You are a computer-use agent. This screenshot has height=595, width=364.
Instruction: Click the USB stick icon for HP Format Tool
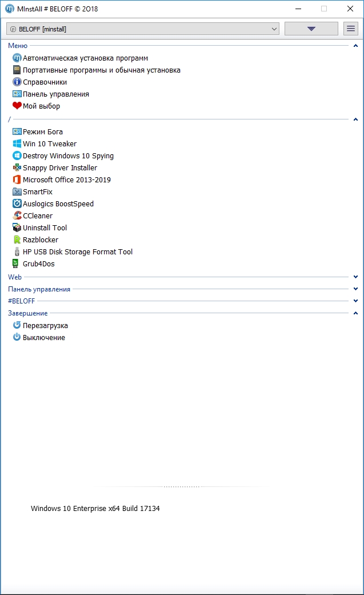tap(17, 251)
